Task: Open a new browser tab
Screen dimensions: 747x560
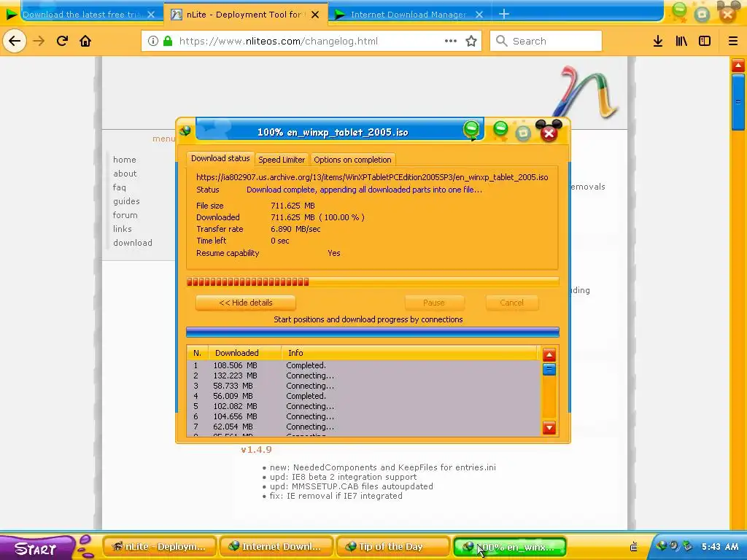Action: click(503, 15)
